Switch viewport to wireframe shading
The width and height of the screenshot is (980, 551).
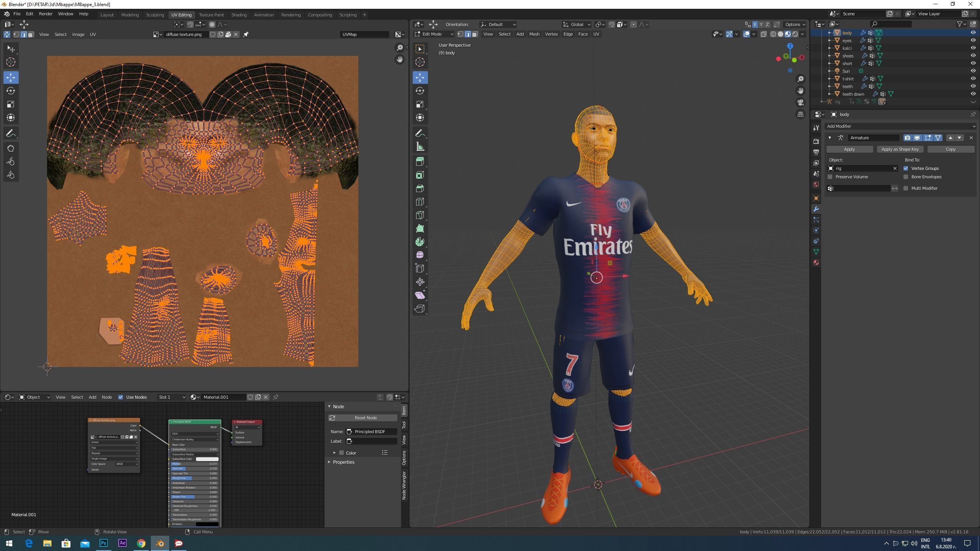point(774,34)
